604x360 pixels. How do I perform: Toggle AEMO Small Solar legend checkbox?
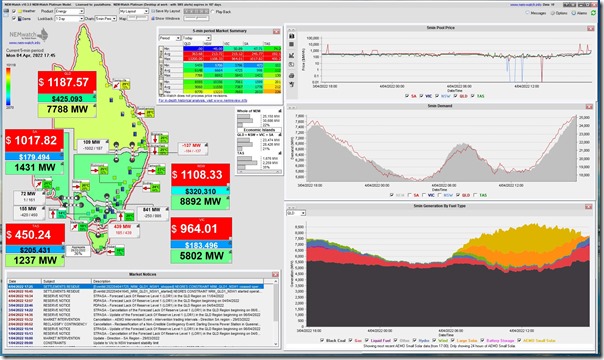click(519, 340)
